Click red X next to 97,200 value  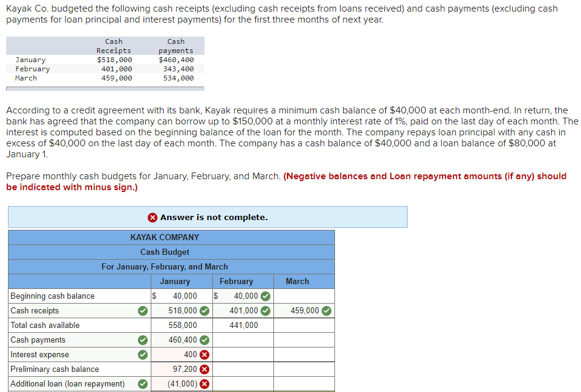coord(204,369)
